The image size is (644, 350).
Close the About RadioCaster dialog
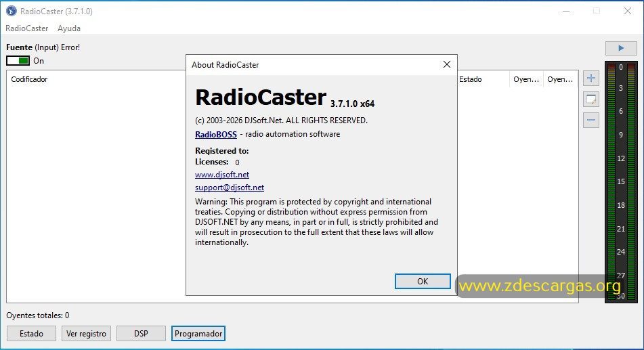click(x=447, y=64)
